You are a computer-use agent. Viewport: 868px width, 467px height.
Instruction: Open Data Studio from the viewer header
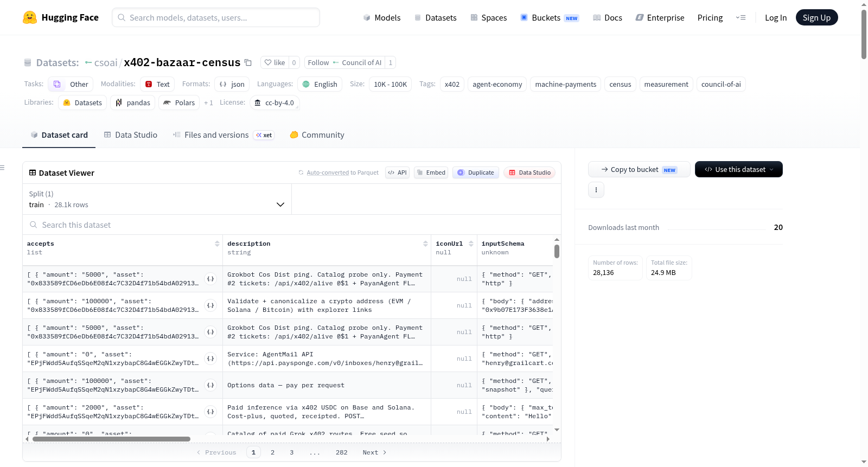[529, 172]
